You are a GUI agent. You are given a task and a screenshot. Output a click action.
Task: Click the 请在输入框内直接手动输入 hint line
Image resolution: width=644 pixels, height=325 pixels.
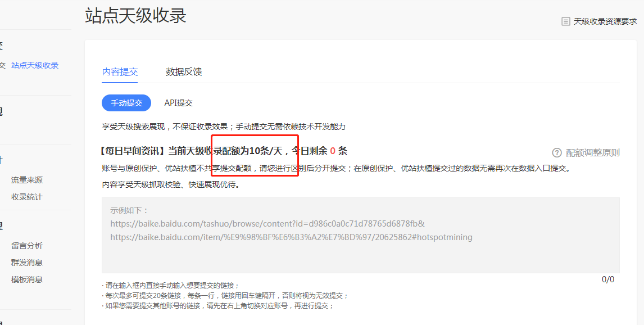coord(170,286)
